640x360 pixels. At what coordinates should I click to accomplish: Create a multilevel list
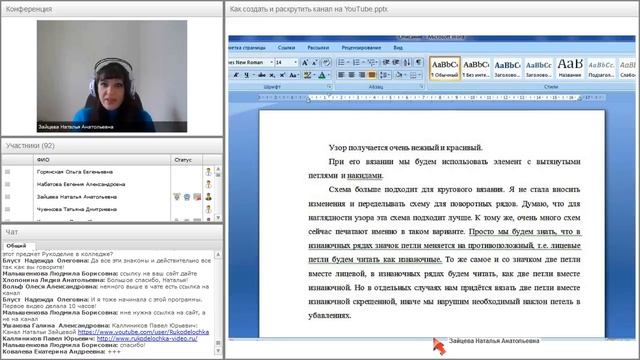pyautogui.click(x=372, y=62)
